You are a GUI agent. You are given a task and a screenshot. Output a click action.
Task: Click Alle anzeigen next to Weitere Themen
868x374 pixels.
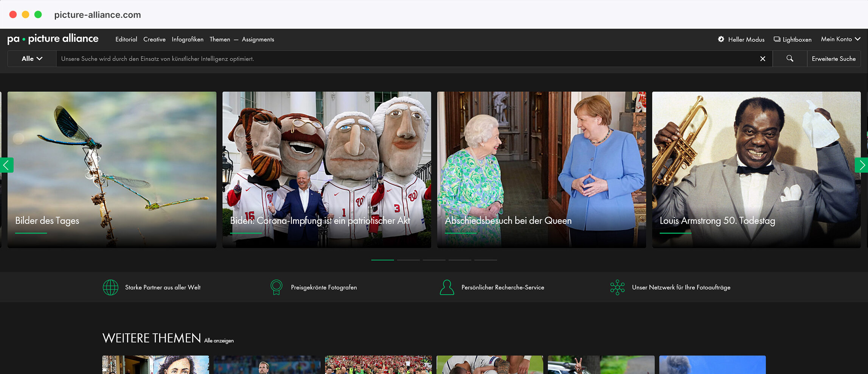click(x=219, y=341)
